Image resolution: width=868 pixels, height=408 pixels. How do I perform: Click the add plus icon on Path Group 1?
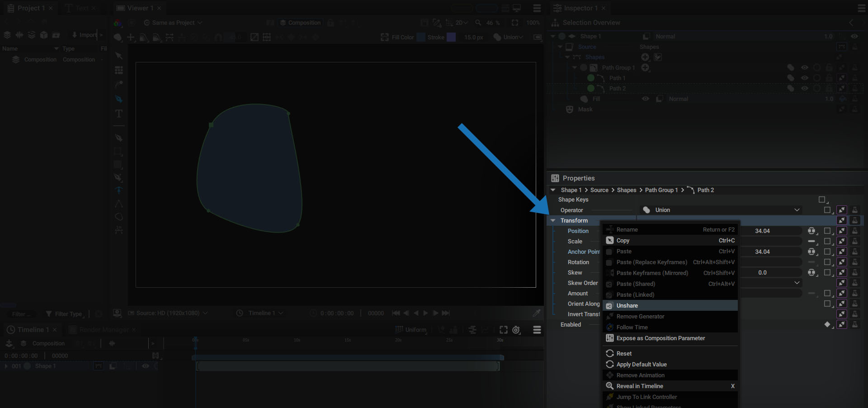pyautogui.click(x=646, y=67)
